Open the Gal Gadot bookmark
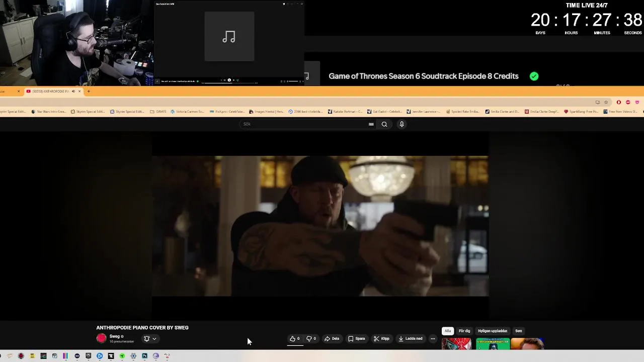644x362 pixels. click(x=385, y=112)
